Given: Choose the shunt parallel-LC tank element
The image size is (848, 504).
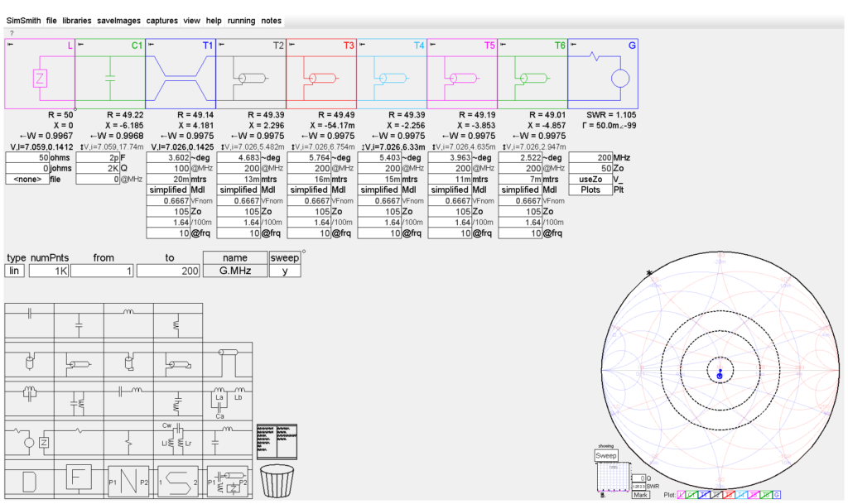Looking at the screenshot, I should 79,401.
